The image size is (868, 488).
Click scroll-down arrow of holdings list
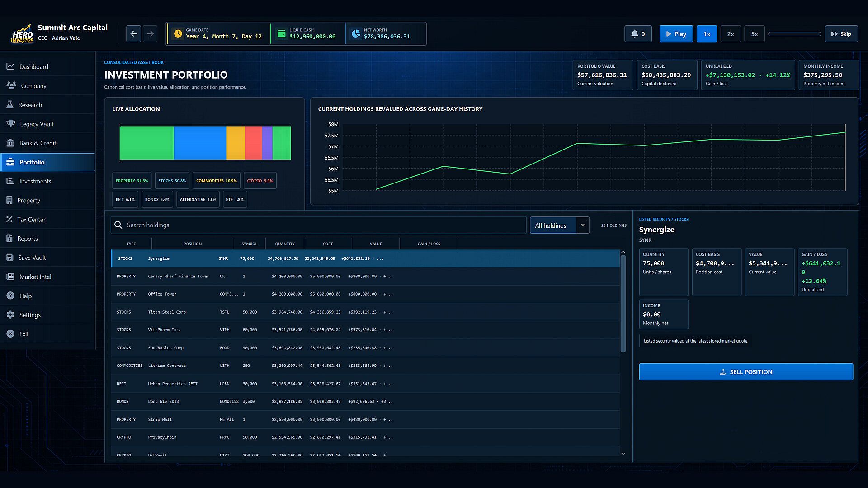click(623, 454)
